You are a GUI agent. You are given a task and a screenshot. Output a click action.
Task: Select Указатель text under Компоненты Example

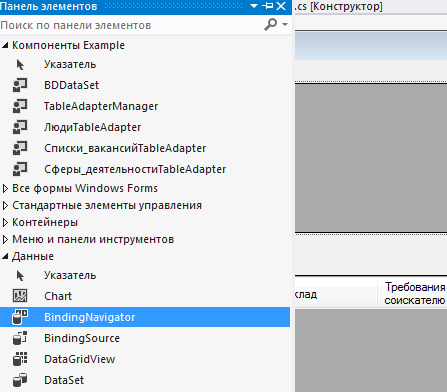[x=70, y=64]
